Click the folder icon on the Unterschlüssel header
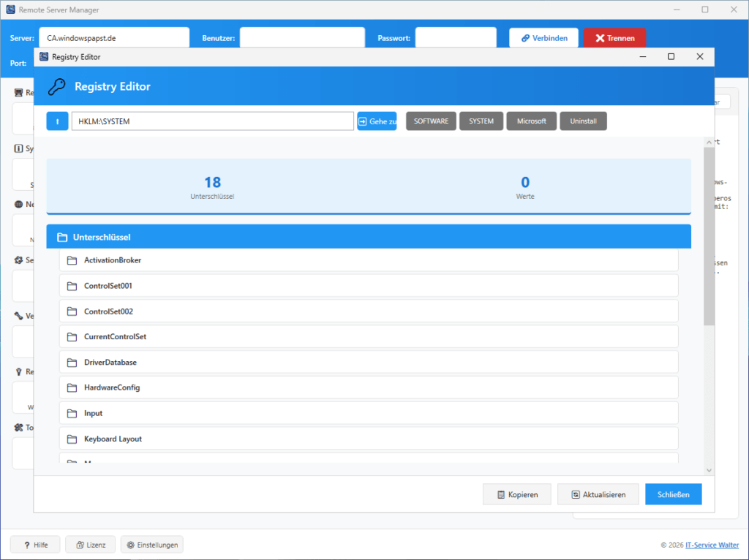 tap(62, 236)
